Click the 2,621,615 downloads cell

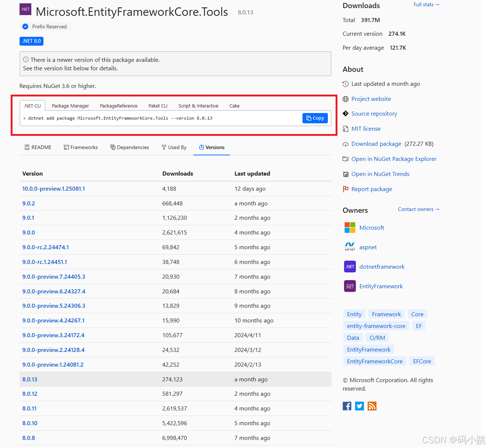pyautogui.click(x=175, y=233)
